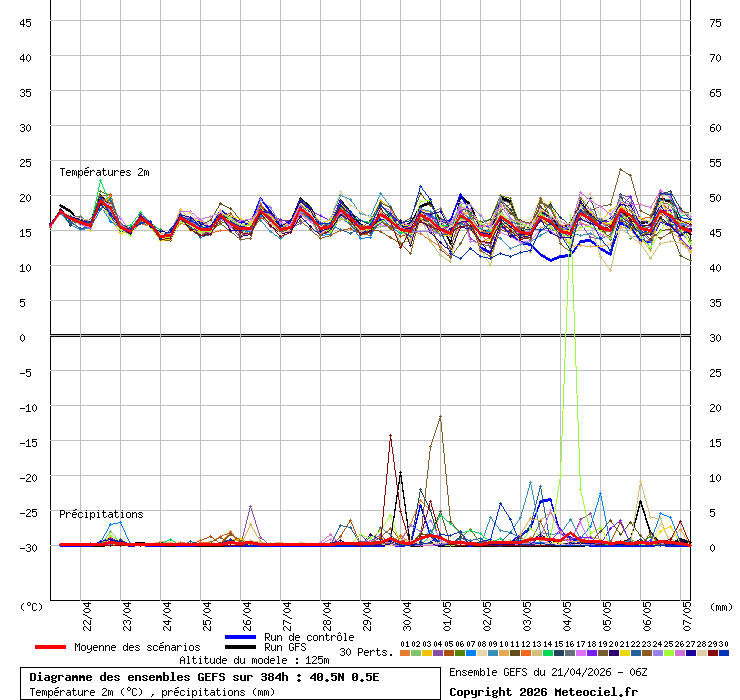Click the Précipitations chart label

[x=101, y=514]
